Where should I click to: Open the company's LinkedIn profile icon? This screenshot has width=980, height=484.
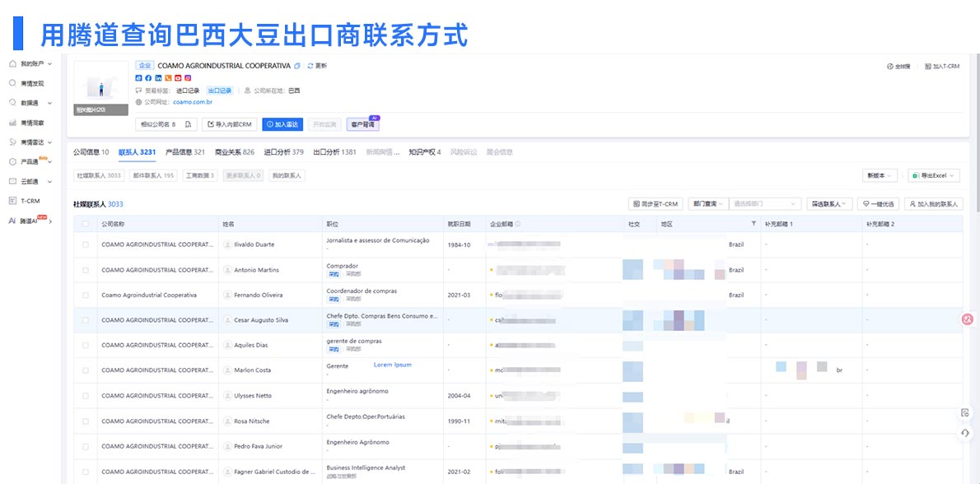pyautogui.click(x=159, y=77)
